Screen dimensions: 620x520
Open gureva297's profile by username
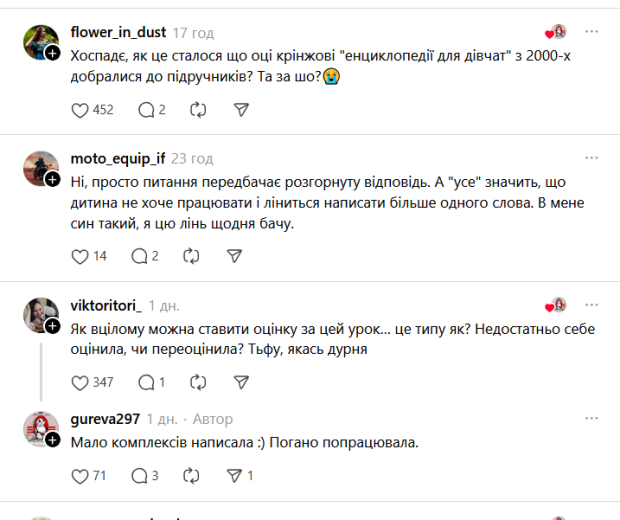coord(105,419)
